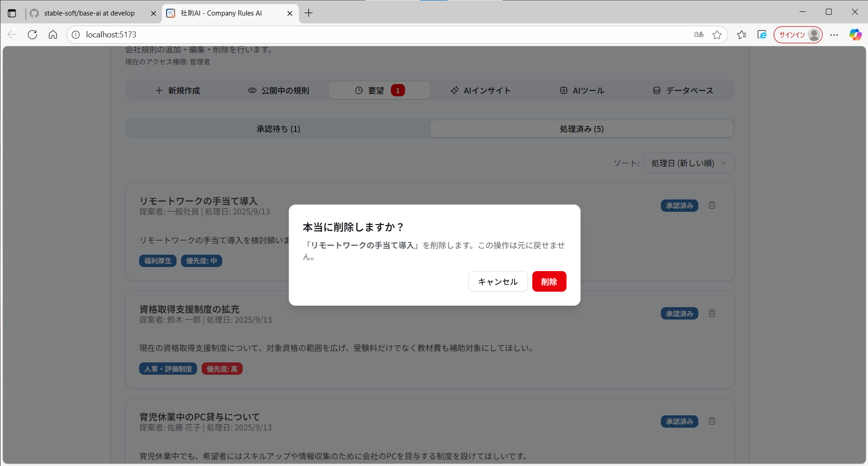Click the browser home icon
Screen dimensions: 868x466
pyautogui.click(x=53, y=35)
